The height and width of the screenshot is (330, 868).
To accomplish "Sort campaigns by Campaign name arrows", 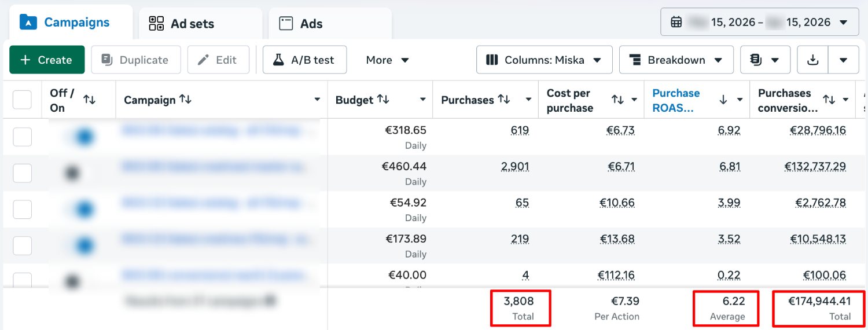I will tap(185, 99).
